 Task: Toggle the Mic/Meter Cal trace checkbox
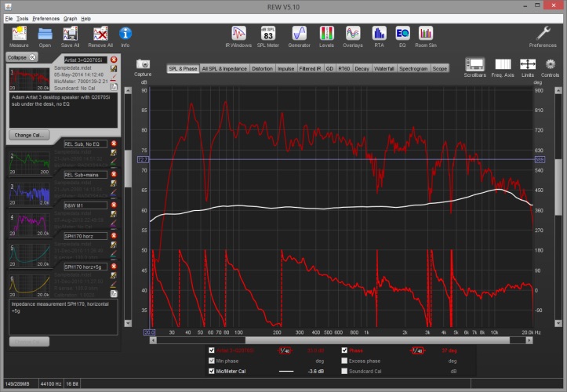tap(212, 371)
